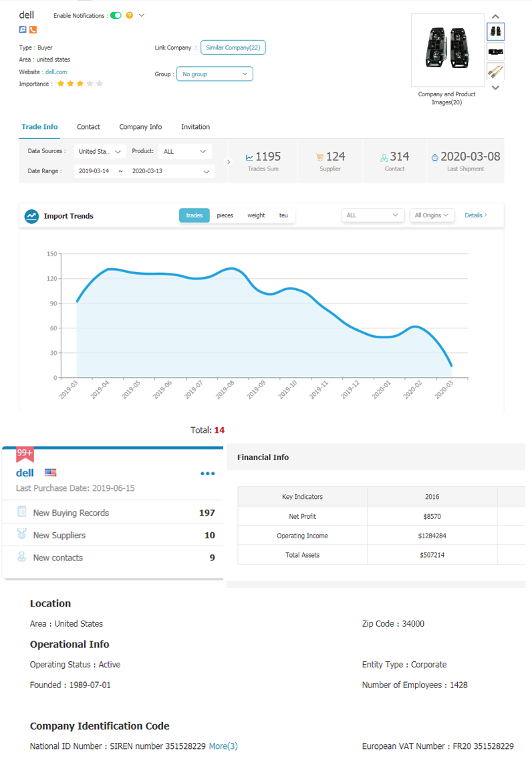The width and height of the screenshot is (532, 763).
Task: Click the Net Profit value $8570
Action: (432, 517)
